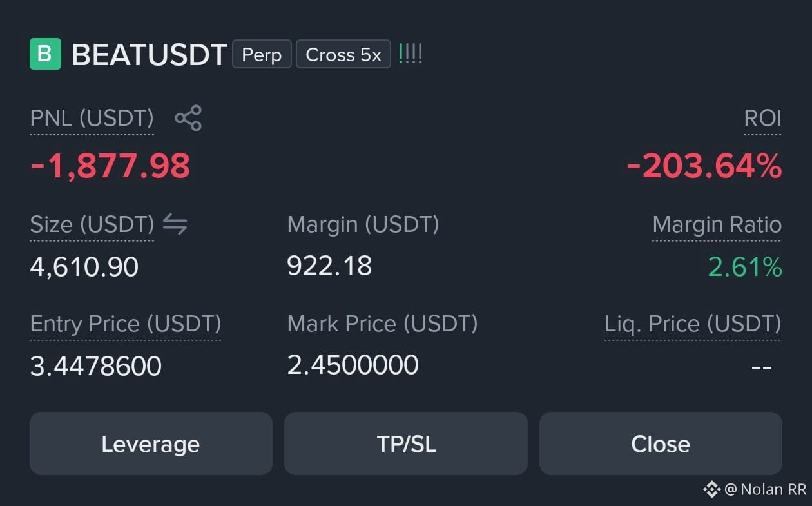The width and height of the screenshot is (812, 506).
Task: Click the -1,877.98 PNL value
Action: tap(110, 166)
